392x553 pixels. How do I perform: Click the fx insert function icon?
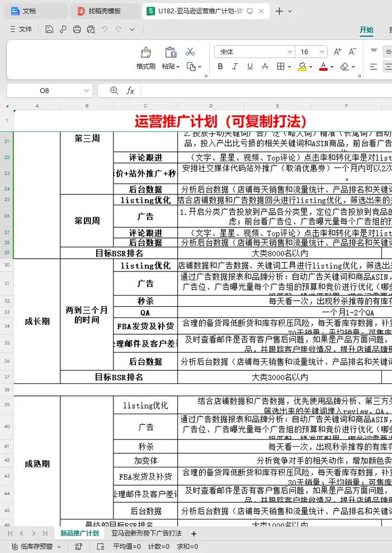point(130,91)
